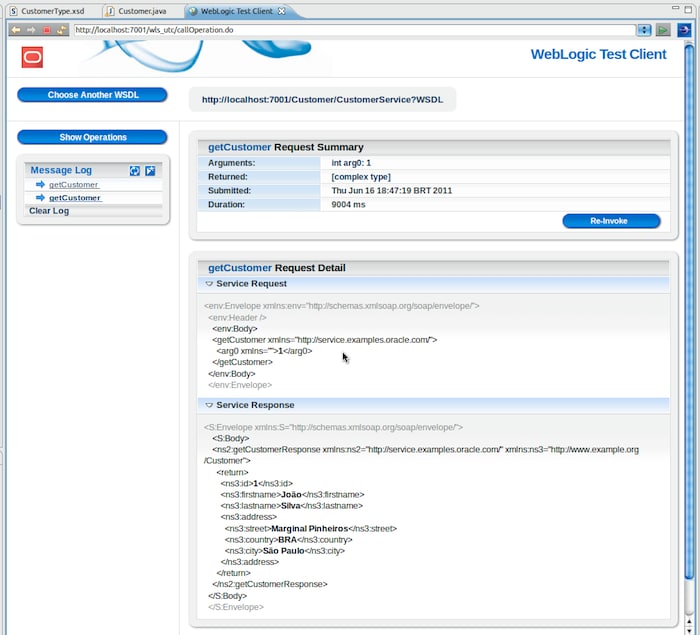Screen dimensions: 700x635
Task: Click the arrow icon before the first getCustomer entry
Action: click(x=40, y=184)
